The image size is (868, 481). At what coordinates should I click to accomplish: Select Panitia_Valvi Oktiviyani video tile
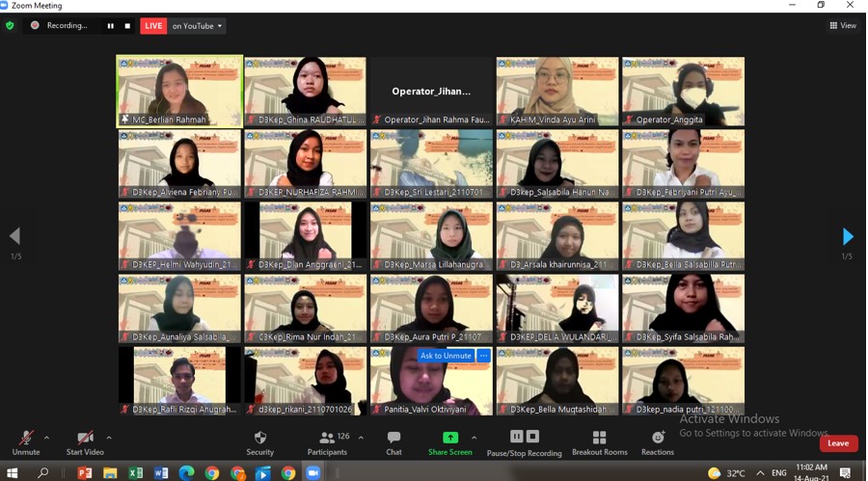pyautogui.click(x=431, y=381)
